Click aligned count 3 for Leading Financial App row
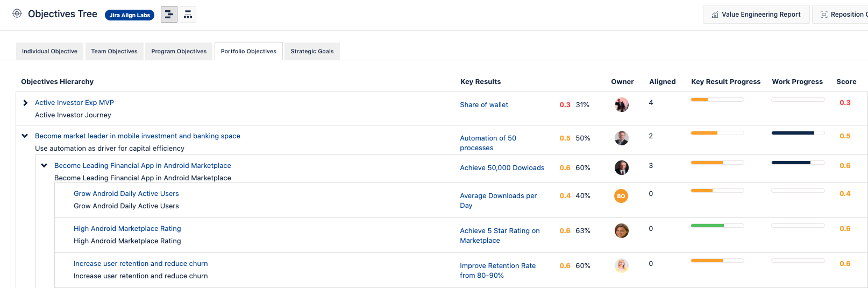The image size is (868, 288). coord(651,165)
